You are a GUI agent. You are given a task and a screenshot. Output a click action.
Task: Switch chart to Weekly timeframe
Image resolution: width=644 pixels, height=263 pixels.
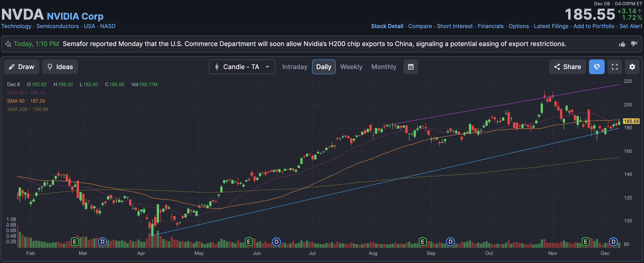pos(351,67)
